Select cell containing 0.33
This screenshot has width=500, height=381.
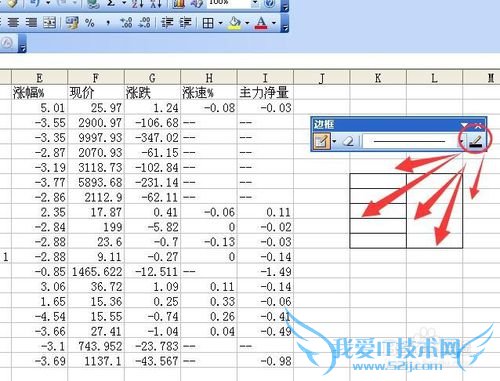(x=209, y=302)
